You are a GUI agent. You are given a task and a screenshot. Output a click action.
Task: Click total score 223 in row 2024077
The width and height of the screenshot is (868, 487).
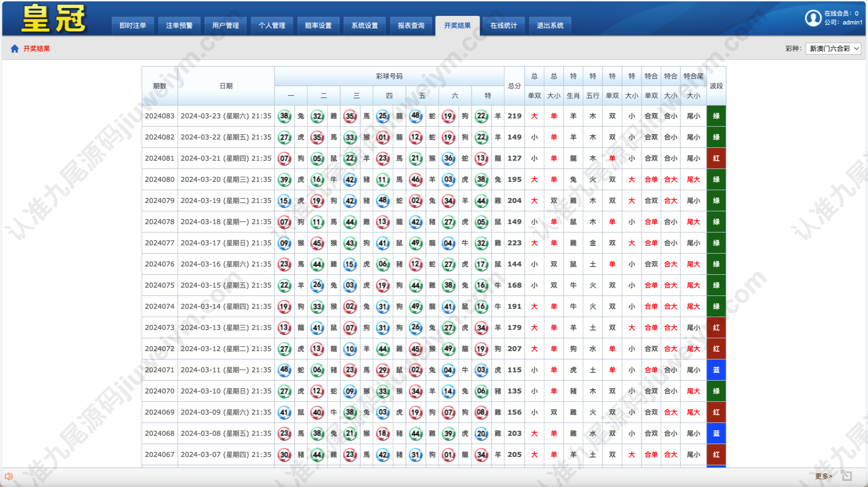(514, 243)
